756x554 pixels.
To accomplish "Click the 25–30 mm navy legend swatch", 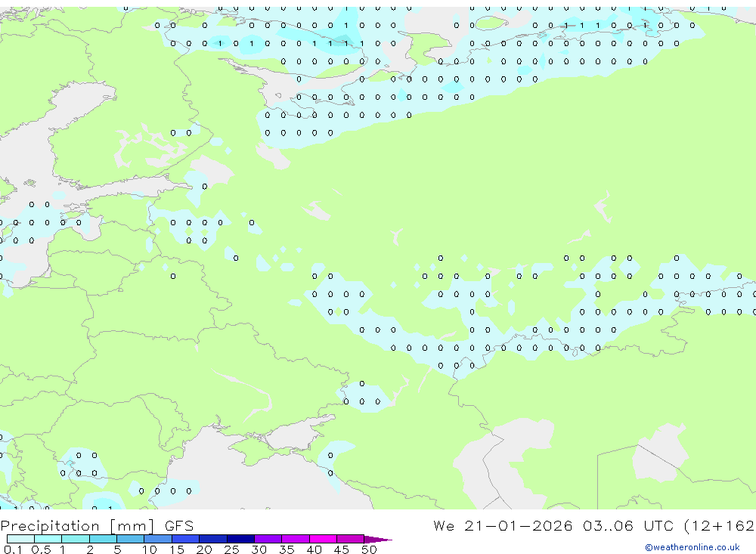I will coord(240,539).
